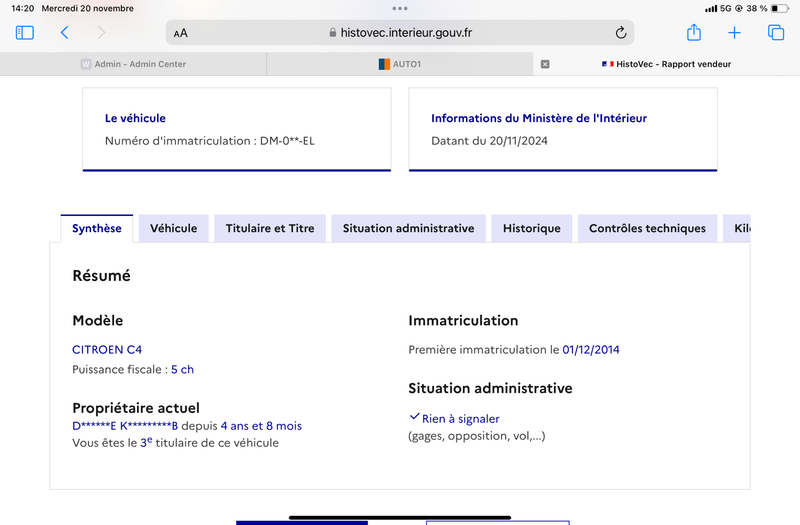The height and width of the screenshot is (525, 800).
Task: Add a new tab with plus icon
Action: tap(734, 33)
